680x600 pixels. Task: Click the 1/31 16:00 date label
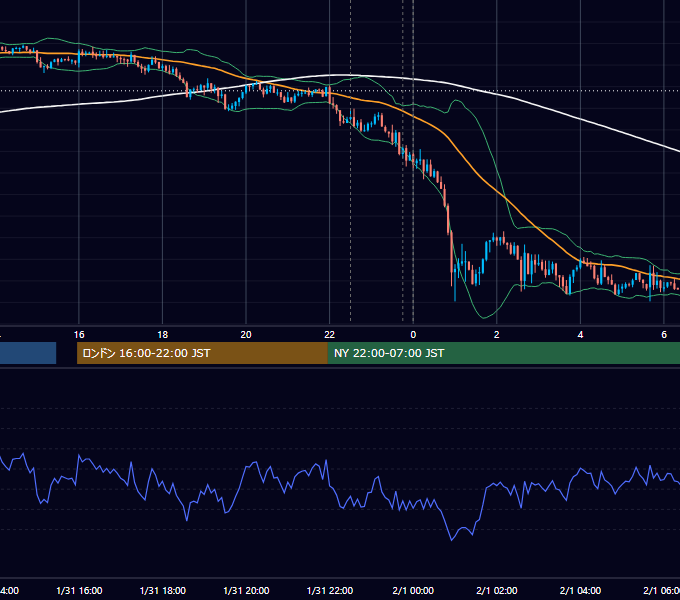coord(79,590)
